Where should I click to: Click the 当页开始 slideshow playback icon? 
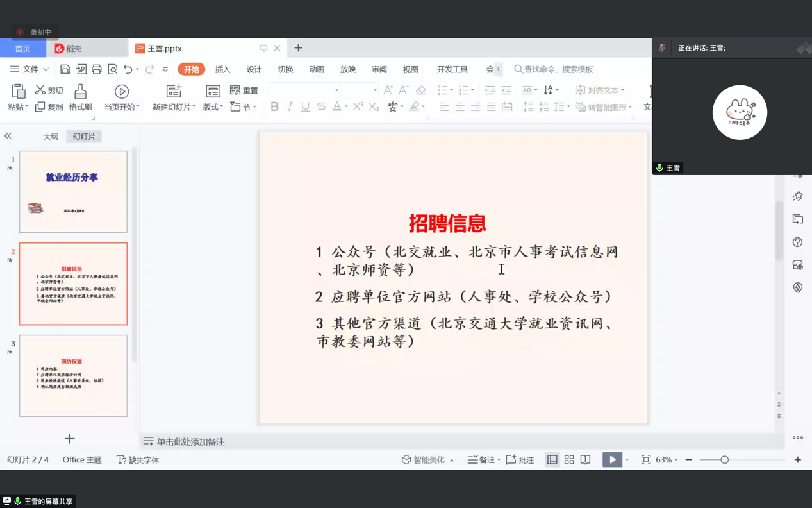122,92
